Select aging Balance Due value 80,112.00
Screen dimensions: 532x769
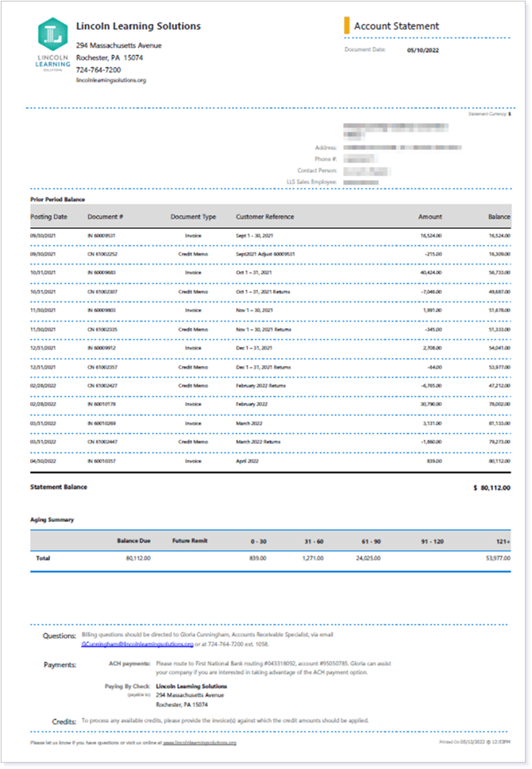[x=138, y=558]
